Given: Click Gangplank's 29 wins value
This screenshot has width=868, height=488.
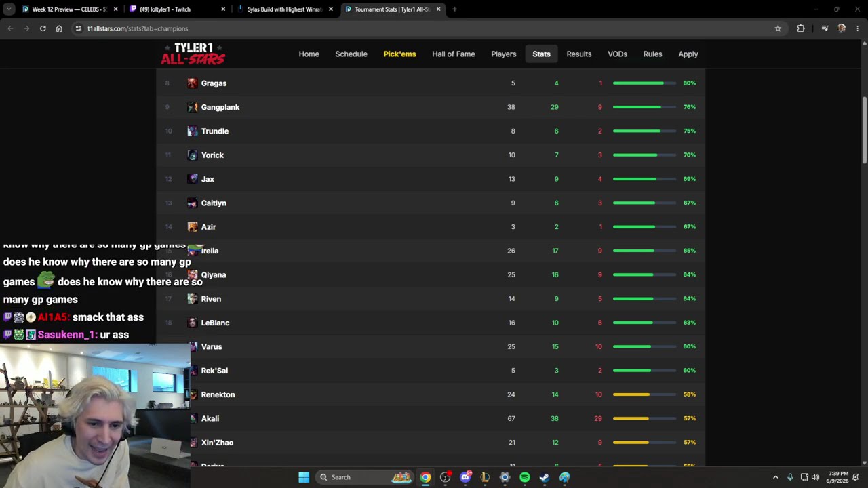Looking at the screenshot, I should pos(555,107).
